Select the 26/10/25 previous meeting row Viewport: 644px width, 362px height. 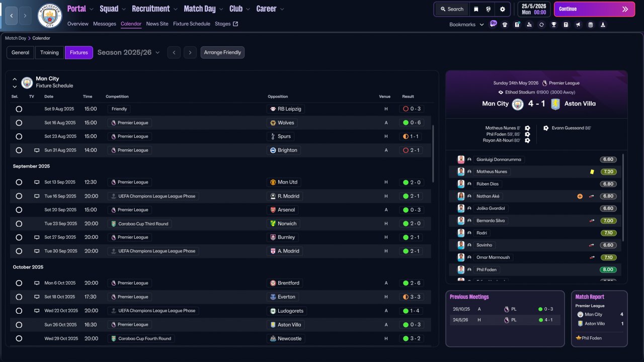[x=505, y=309]
